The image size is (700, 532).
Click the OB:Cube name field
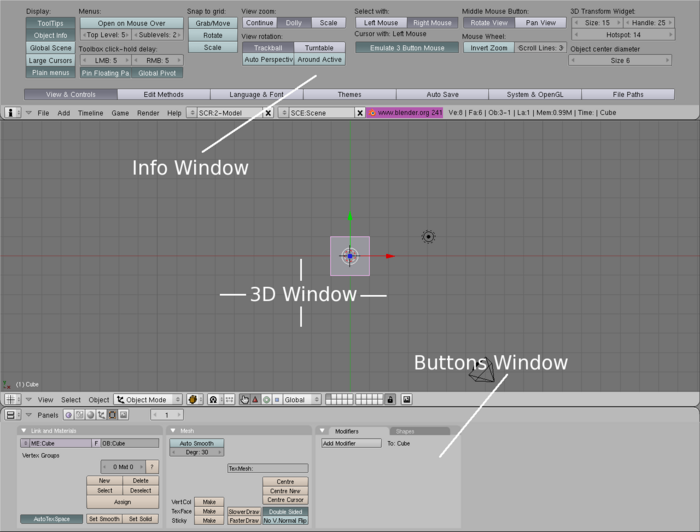[x=130, y=443]
